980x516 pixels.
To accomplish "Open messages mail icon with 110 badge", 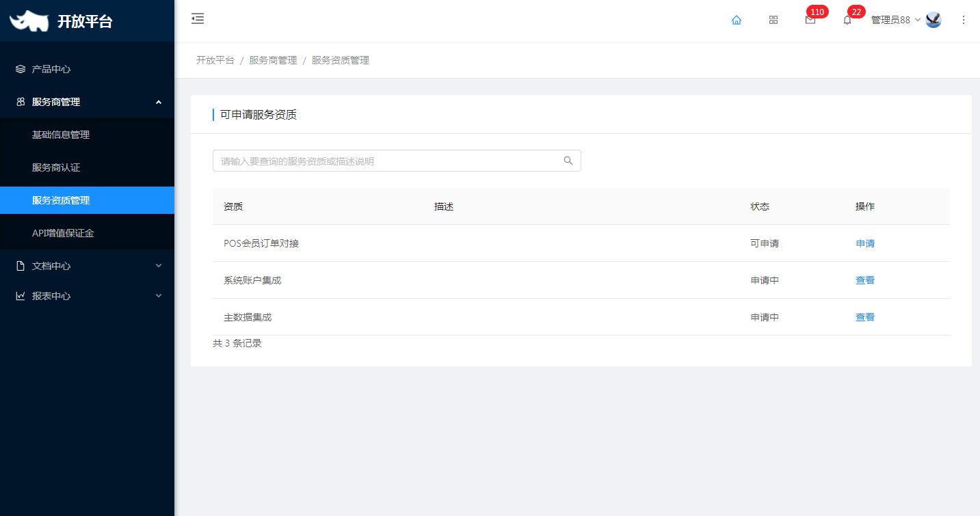I will tap(810, 20).
